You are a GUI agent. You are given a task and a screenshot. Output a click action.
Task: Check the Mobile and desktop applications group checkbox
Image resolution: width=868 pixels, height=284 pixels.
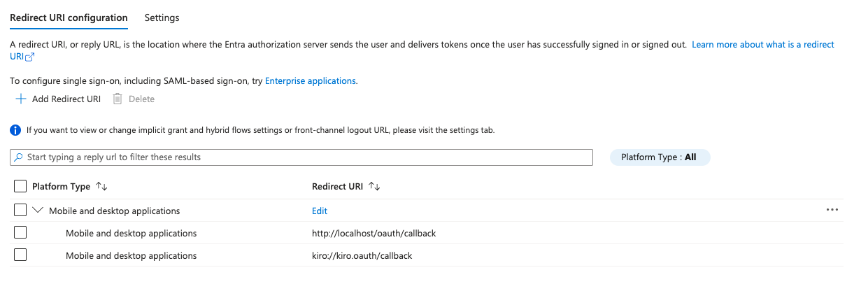(20, 211)
